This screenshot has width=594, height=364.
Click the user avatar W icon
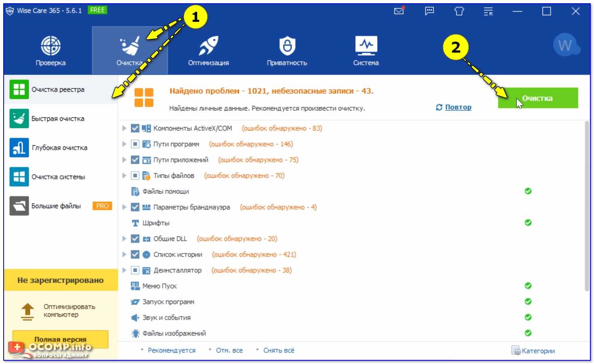(566, 45)
